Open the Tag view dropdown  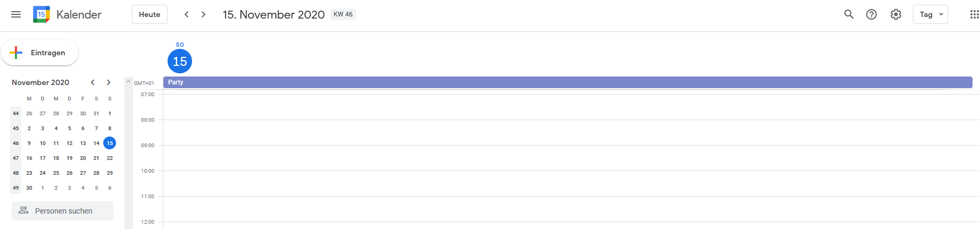931,14
